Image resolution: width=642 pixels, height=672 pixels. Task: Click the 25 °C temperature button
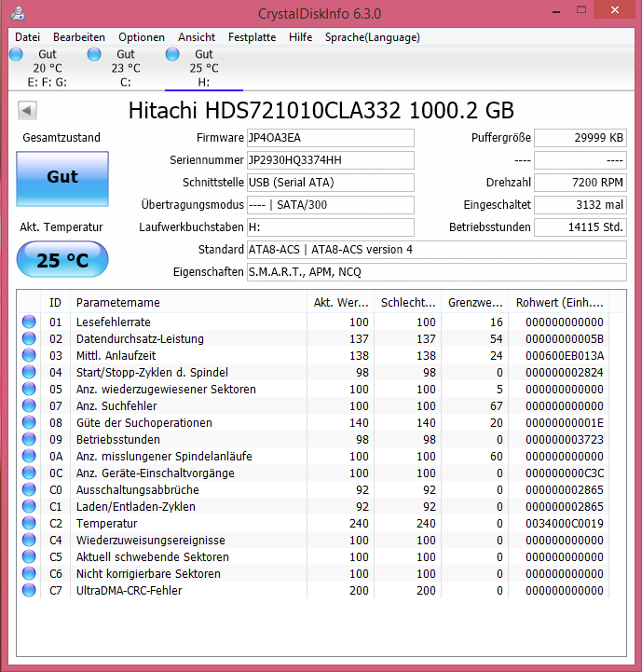[62, 259]
